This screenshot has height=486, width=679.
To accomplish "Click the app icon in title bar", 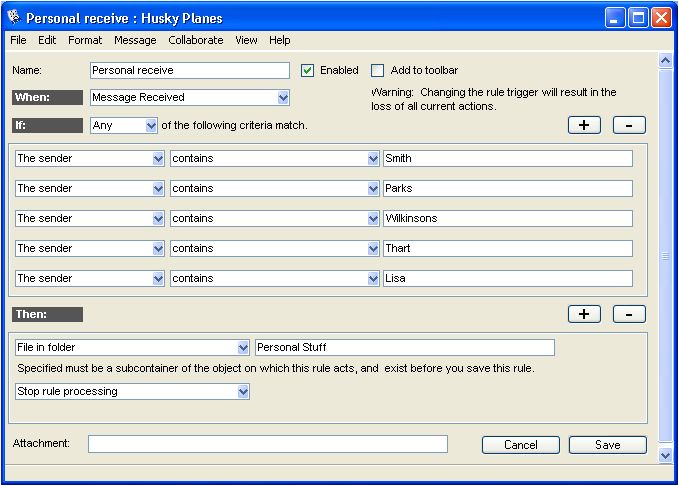I will [14, 18].
